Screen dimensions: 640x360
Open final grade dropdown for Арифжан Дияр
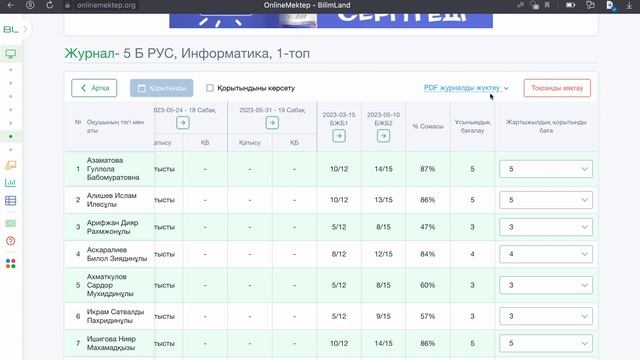pos(546,227)
